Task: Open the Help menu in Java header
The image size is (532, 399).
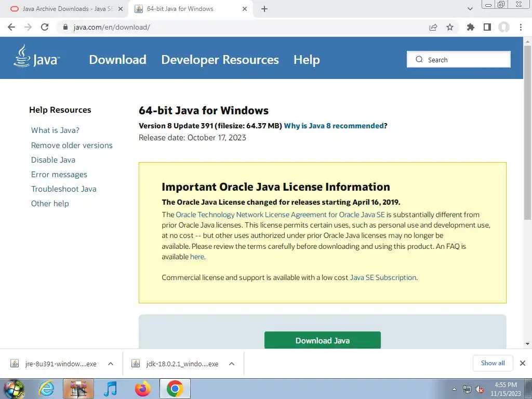Action: (x=307, y=60)
